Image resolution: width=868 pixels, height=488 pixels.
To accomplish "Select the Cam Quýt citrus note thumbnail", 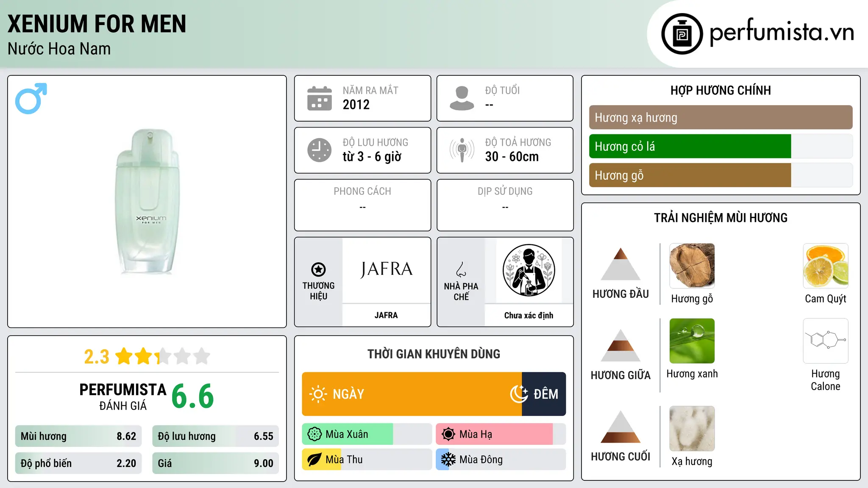I will pyautogui.click(x=826, y=266).
